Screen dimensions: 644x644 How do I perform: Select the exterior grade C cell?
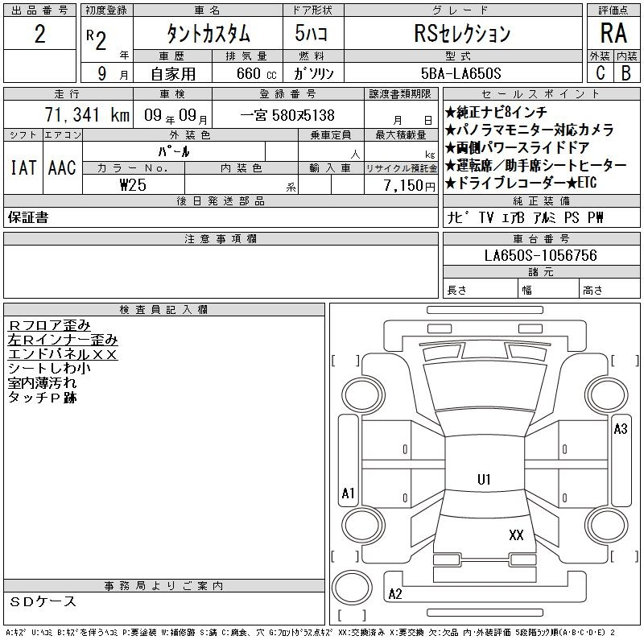600,73
